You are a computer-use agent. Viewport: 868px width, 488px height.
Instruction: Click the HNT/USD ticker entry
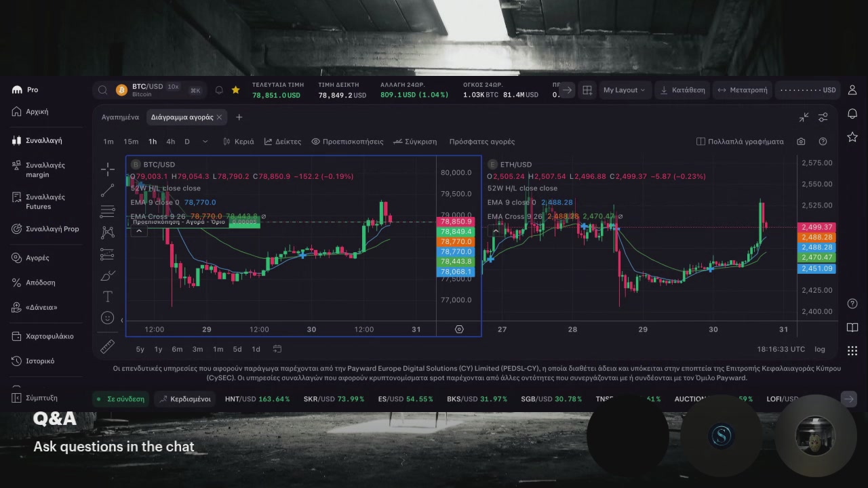click(x=257, y=399)
